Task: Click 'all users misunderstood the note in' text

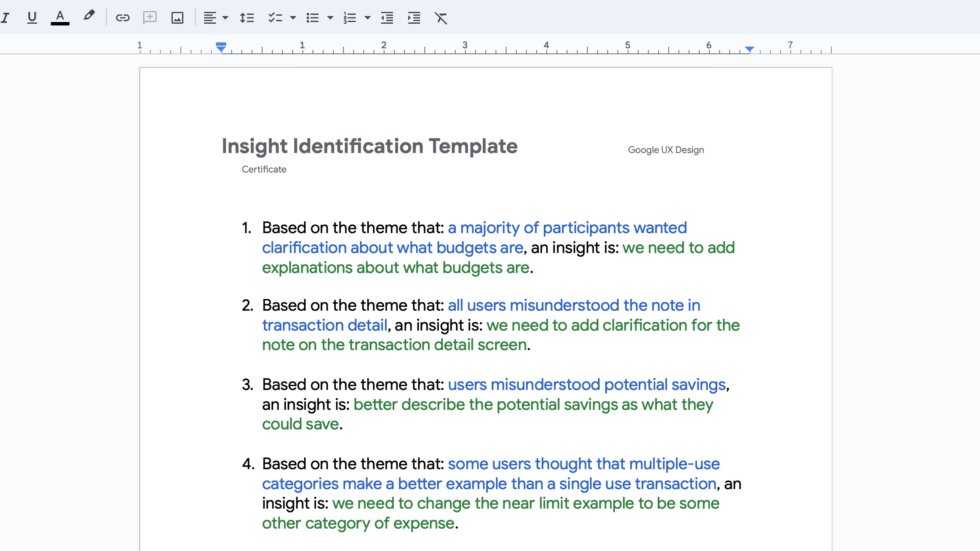Action: click(x=574, y=305)
